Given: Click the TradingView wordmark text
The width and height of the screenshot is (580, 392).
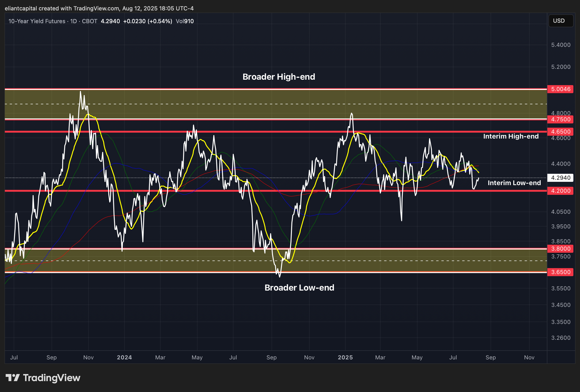Looking at the screenshot, I should pyautogui.click(x=52, y=378).
